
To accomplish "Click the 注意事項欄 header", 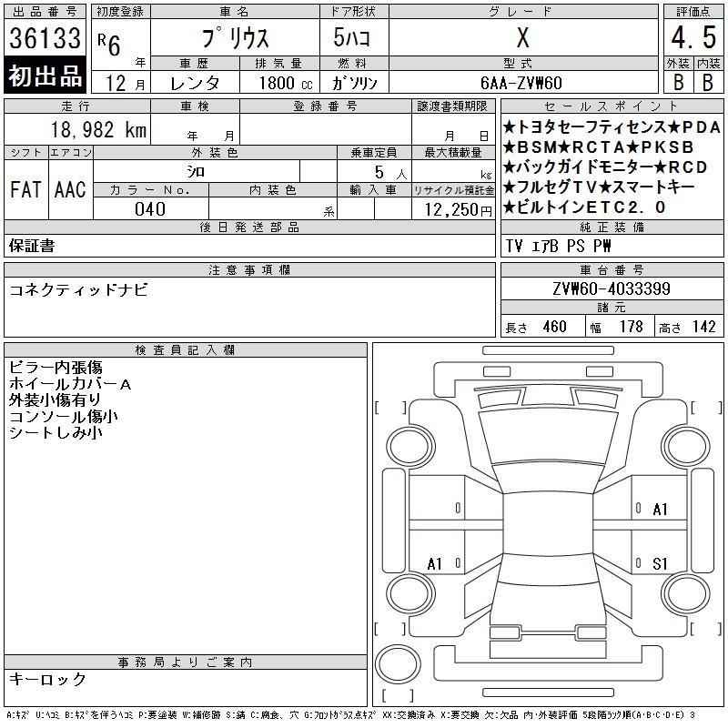I will coord(249,269).
